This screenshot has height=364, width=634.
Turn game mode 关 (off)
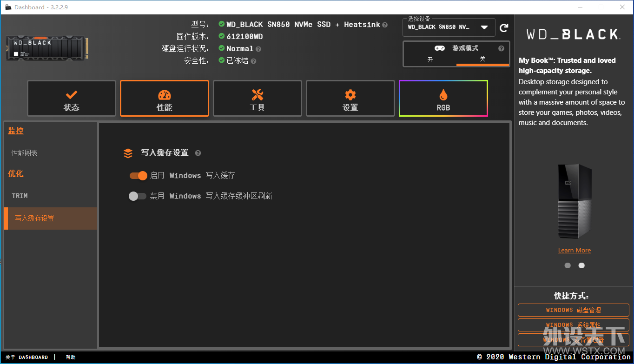tap(482, 60)
